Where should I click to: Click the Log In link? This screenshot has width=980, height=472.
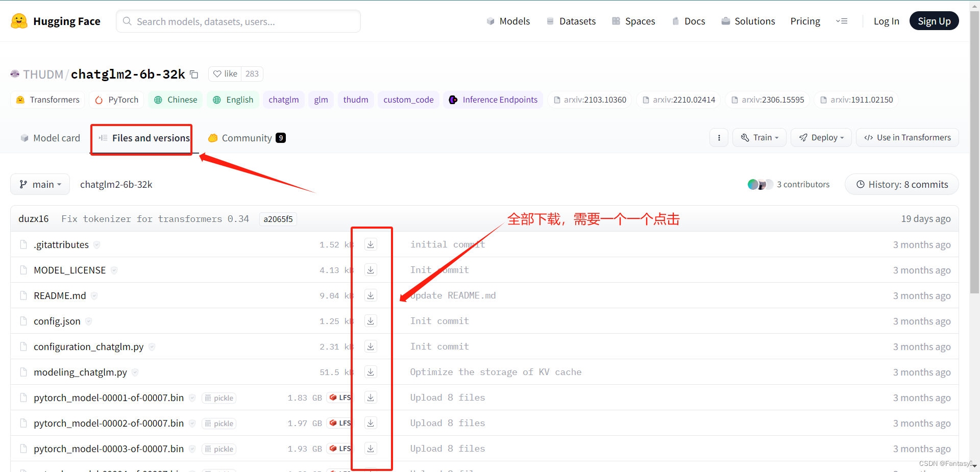[x=886, y=21]
